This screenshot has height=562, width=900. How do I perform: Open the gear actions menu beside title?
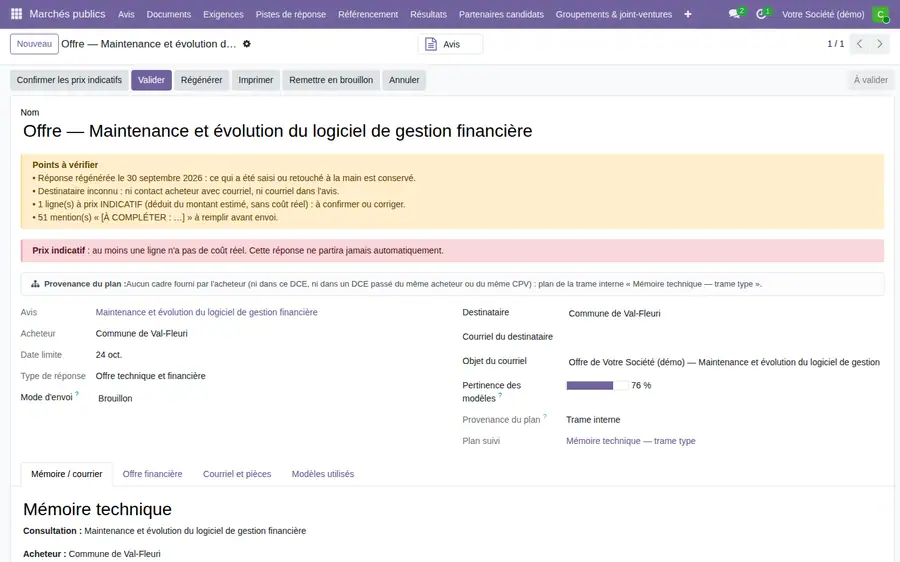tap(247, 44)
